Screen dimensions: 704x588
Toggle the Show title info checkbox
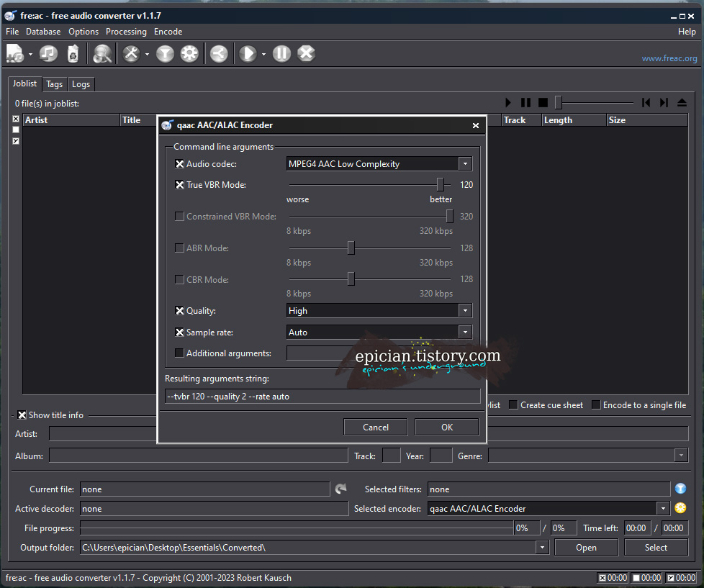(22, 415)
